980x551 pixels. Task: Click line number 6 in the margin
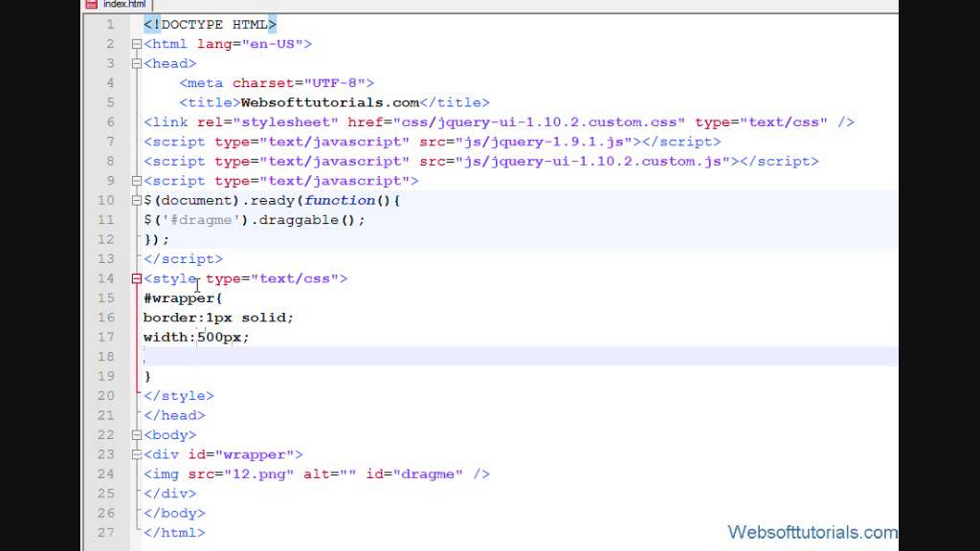(110, 122)
